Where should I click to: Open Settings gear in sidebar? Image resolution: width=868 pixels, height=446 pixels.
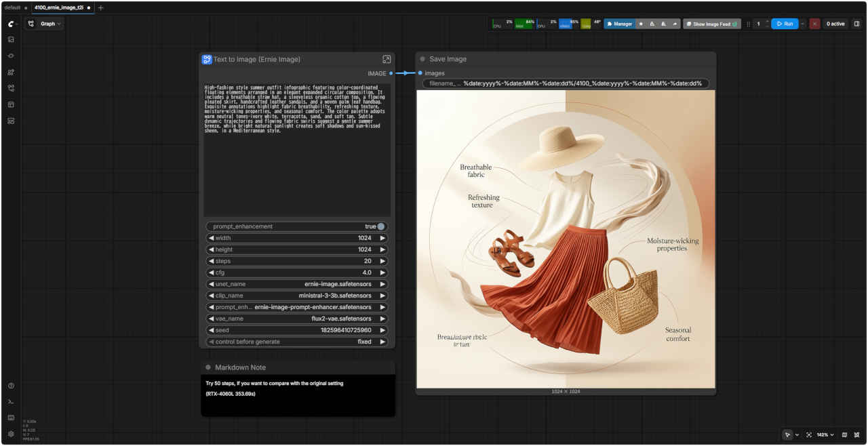click(x=11, y=434)
